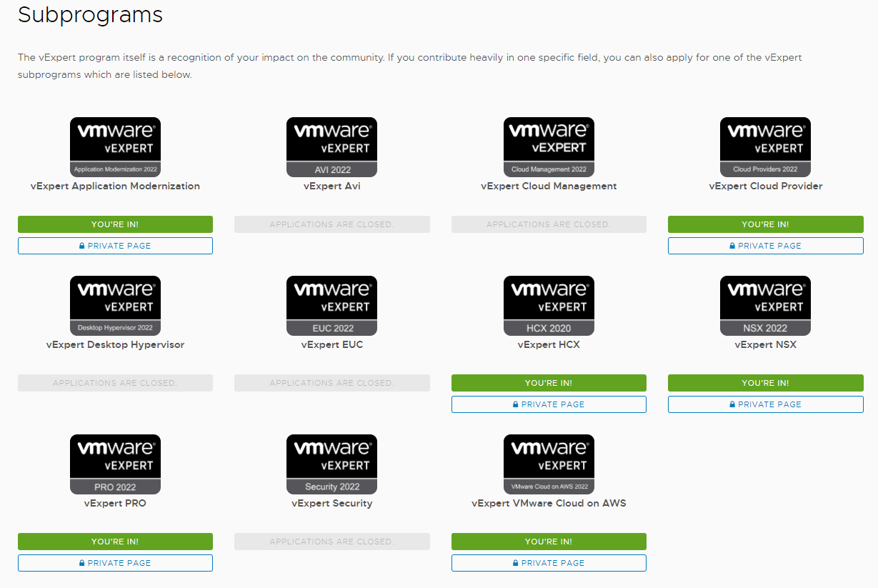Click the vExpert HCX 2020 badge
878x588 pixels.
tap(549, 306)
